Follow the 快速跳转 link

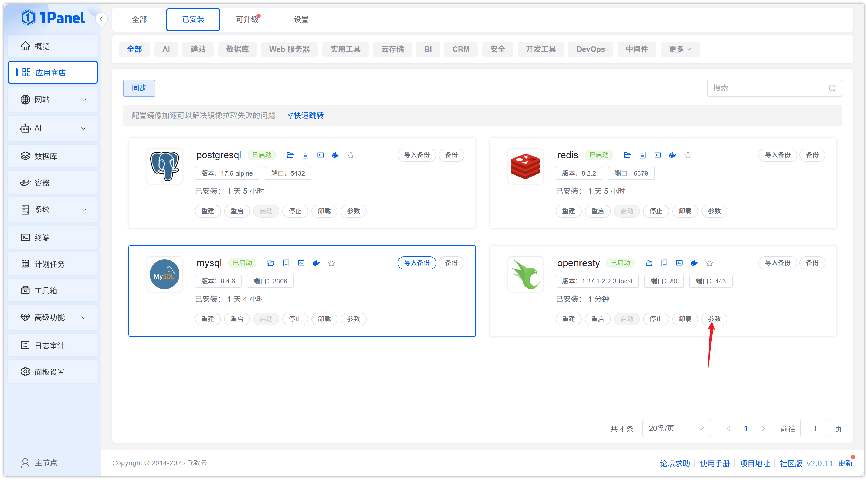[305, 115]
